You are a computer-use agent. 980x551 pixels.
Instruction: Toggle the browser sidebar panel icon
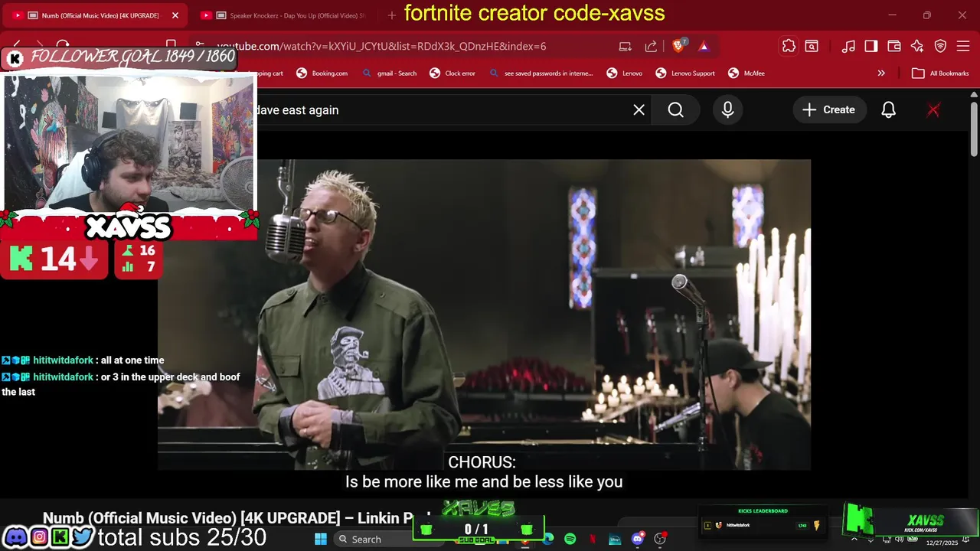[x=871, y=46]
